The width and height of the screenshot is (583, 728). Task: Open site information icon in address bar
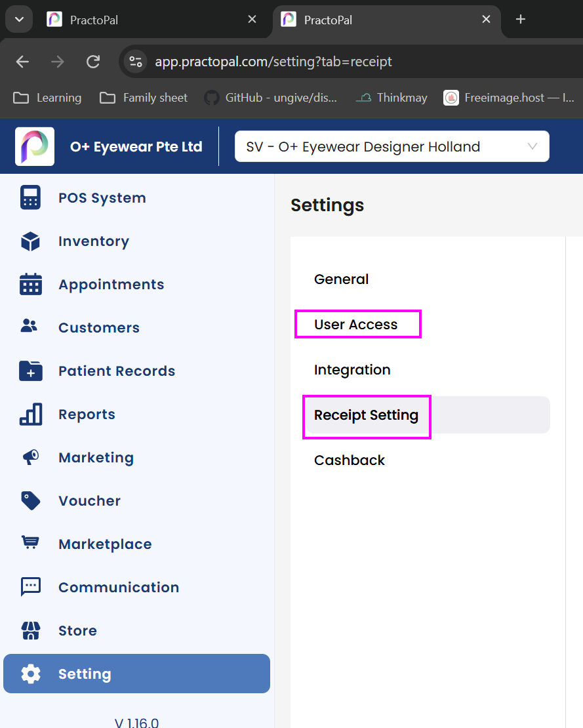[136, 61]
